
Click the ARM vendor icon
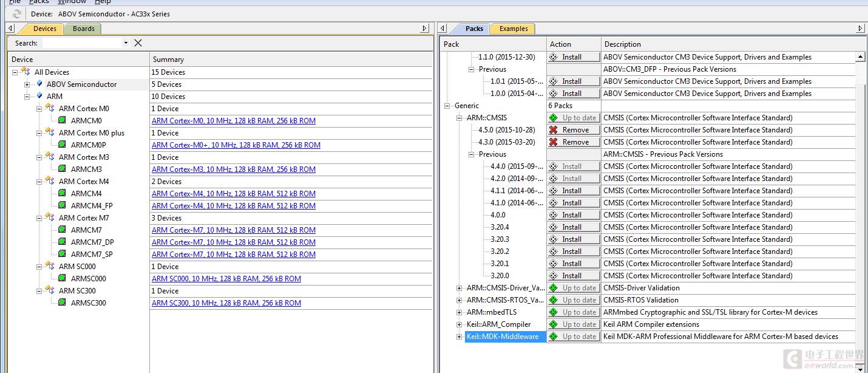39,96
